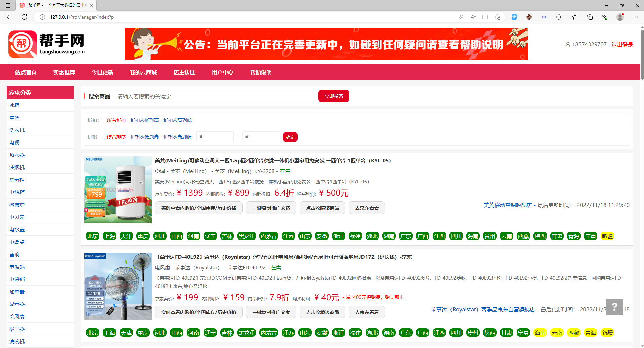644x348 pixels.
Task: Open the MeiLing air conditioner product image
Action: tap(118, 190)
